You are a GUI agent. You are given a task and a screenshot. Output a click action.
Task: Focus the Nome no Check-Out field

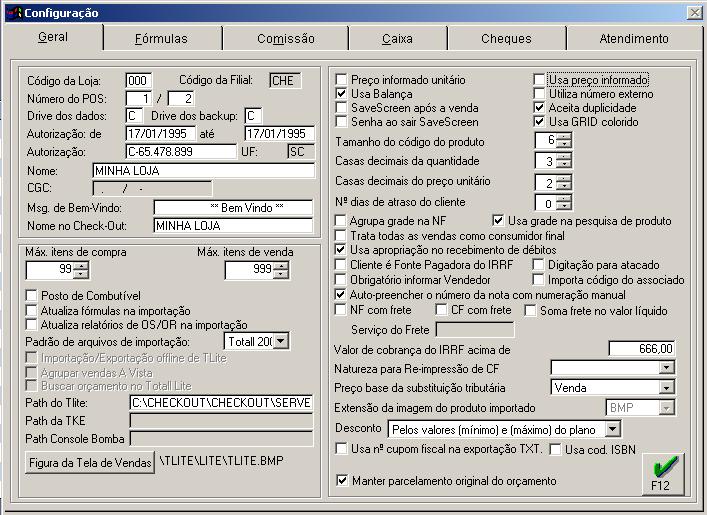233,225
